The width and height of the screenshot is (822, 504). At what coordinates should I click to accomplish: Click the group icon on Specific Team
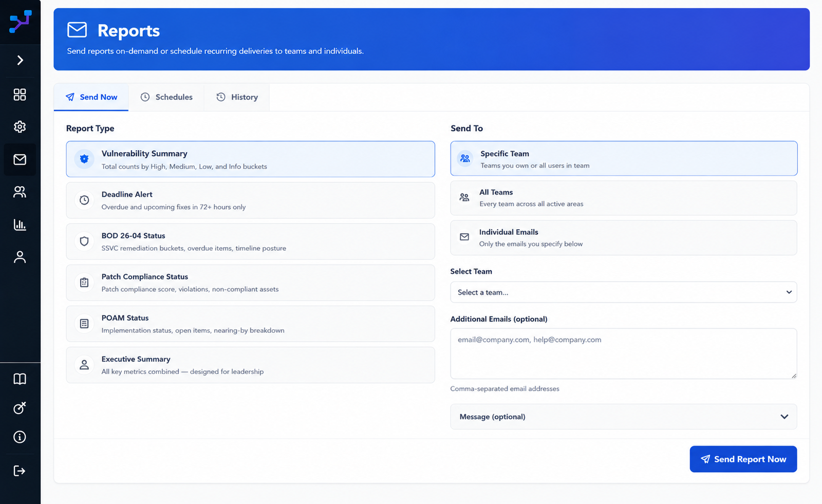click(x=465, y=158)
